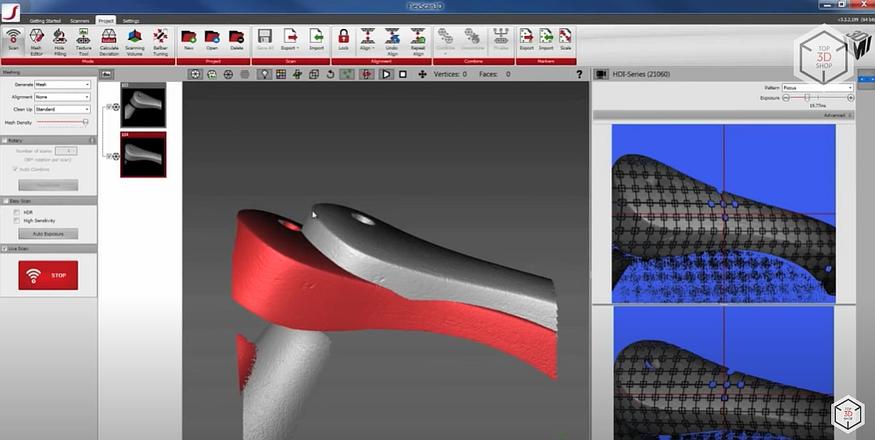Select the red-highlighted second scan thumbnail
Screen dimensions: 875x440
(143, 155)
